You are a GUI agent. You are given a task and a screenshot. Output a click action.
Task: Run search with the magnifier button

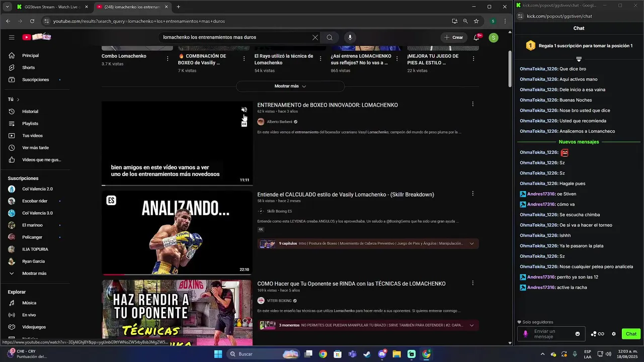click(x=330, y=37)
